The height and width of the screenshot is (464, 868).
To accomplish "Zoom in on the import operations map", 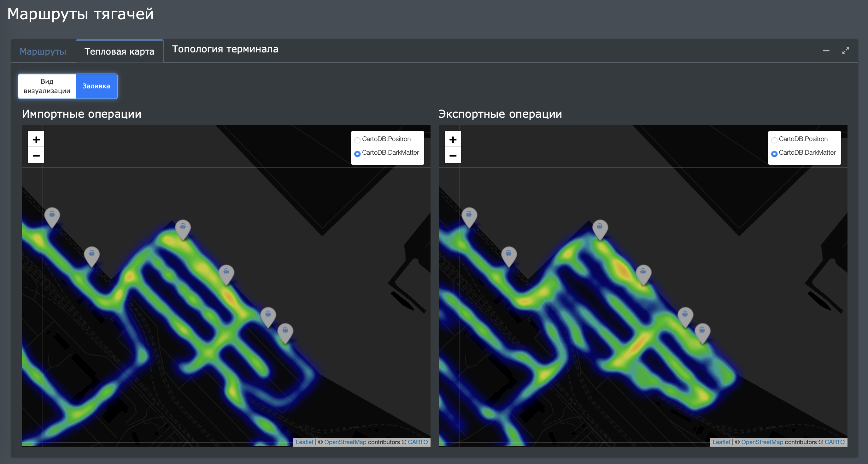I will click(x=36, y=139).
